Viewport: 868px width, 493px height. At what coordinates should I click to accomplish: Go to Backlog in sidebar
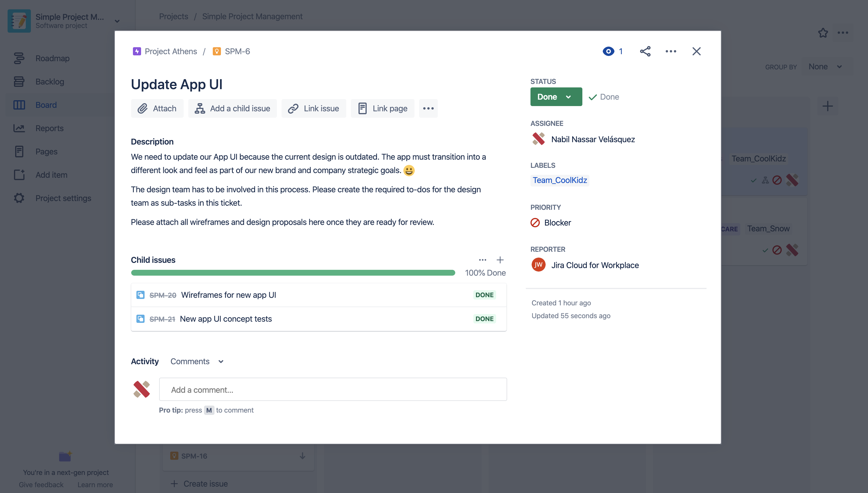click(50, 82)
